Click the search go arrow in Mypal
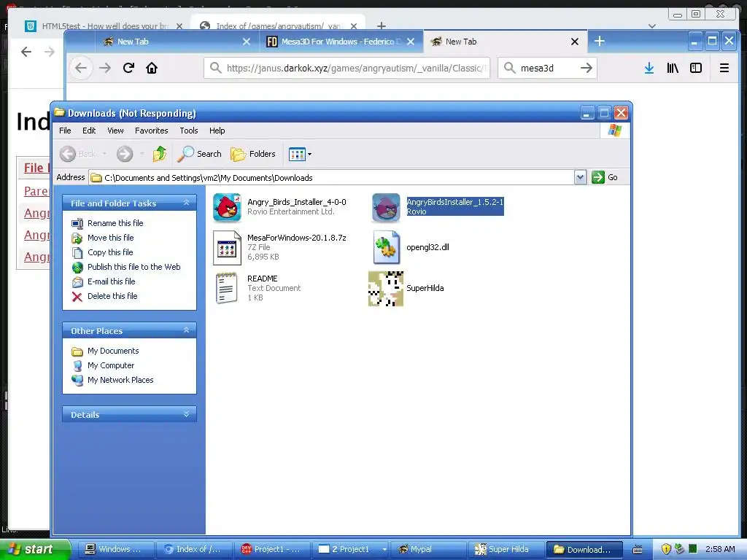Image resolution: width=747 pixels, height=560 pixels. [587, 68]
